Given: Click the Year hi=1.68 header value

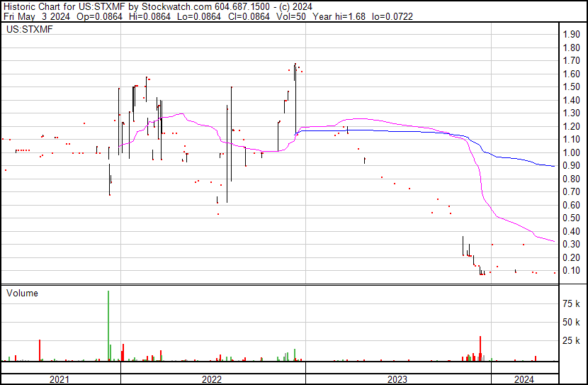Looking at the screenshot, I should click(339, 16).
